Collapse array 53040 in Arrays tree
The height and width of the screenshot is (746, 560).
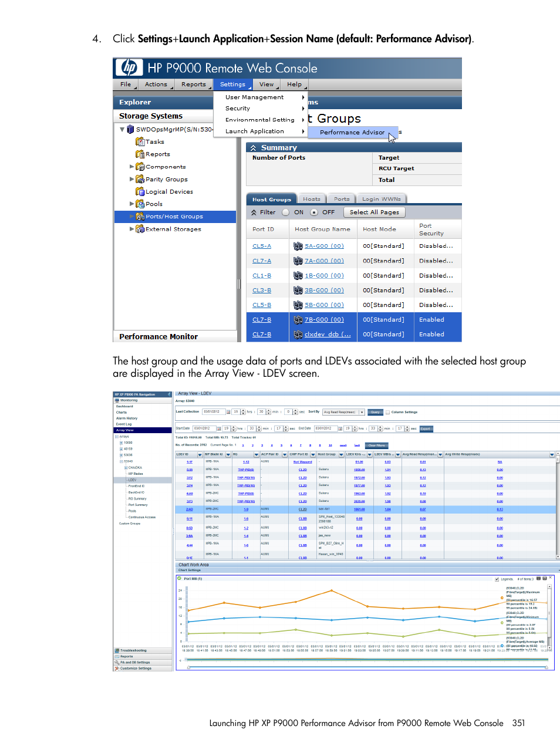tap(122, 461)
